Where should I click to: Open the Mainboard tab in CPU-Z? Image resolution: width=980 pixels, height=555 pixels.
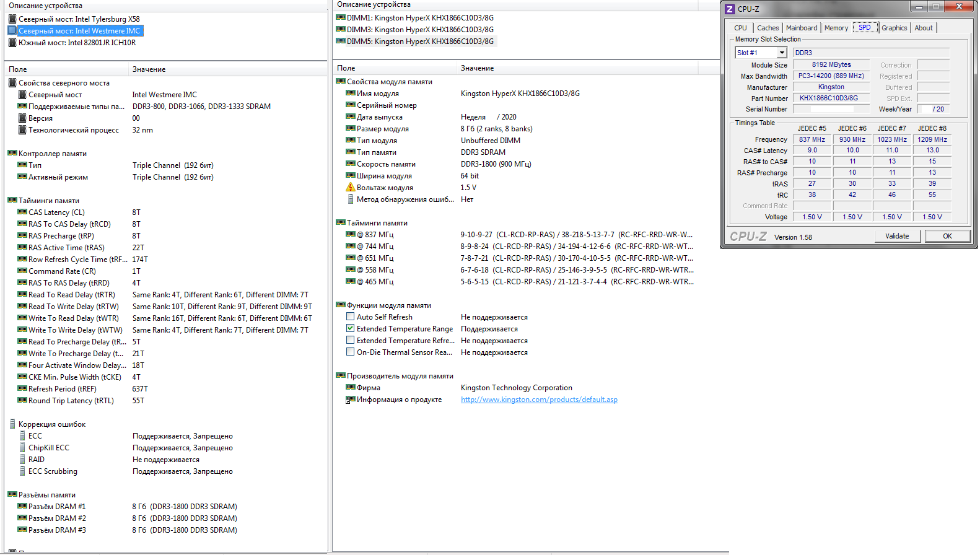tap(802, 28)
